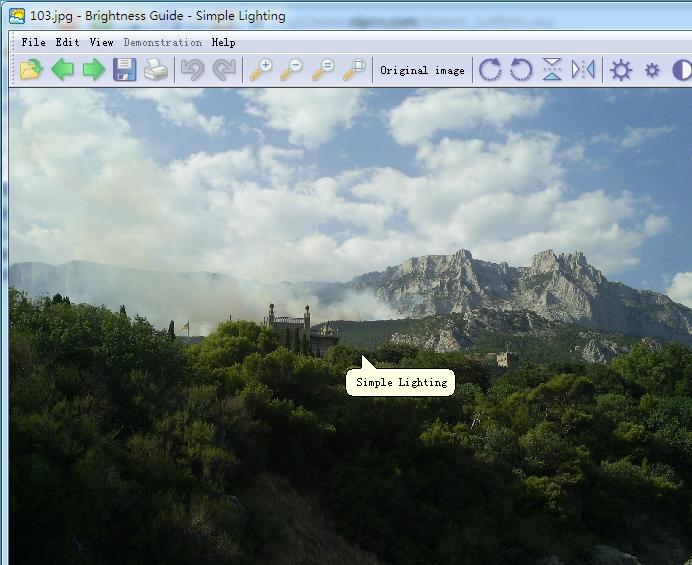Image resolution: width=692 pixels, height=565 pixels.
Task: Click the Open file folder icon
Action: click(x=31, y=70)
